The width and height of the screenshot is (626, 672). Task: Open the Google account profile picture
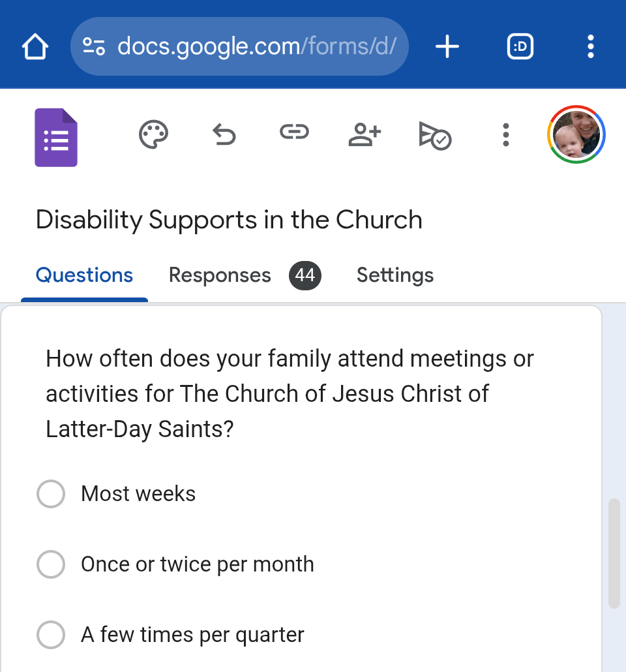click(x=576, y=135)
